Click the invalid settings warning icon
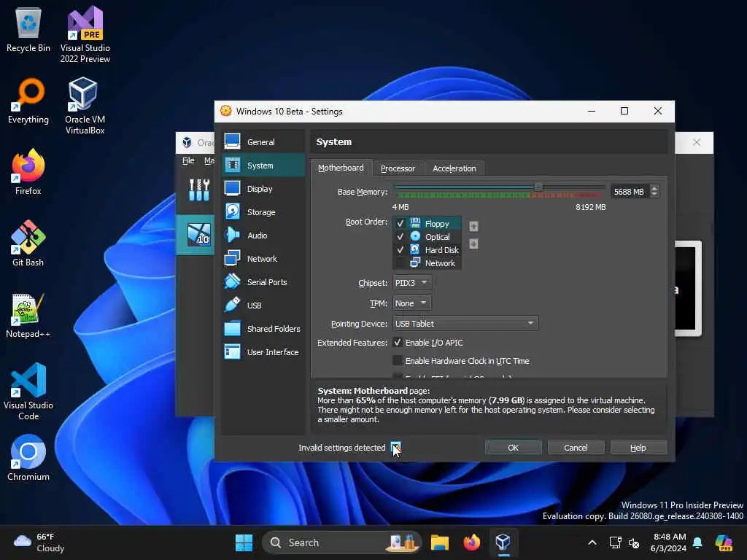The width and height of the screenshot is (747, 560). [x=395, y=447]
